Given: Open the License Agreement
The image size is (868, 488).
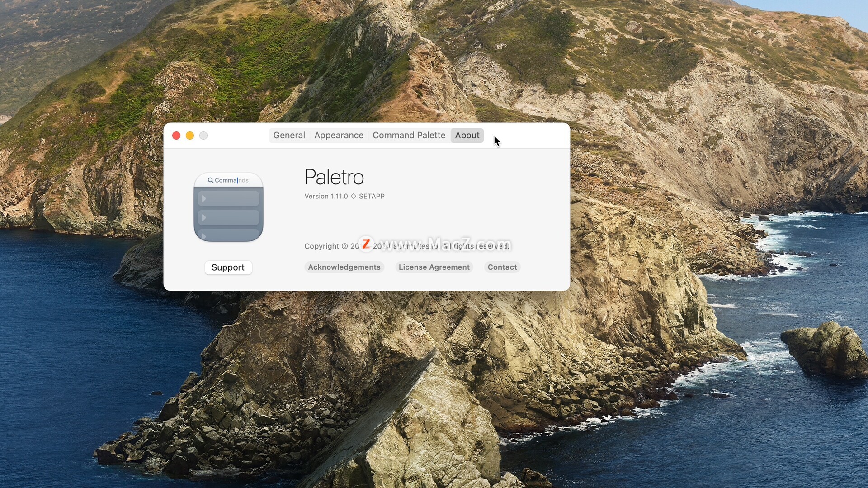Looking at the screenshot, I should [x=434, y=267].
